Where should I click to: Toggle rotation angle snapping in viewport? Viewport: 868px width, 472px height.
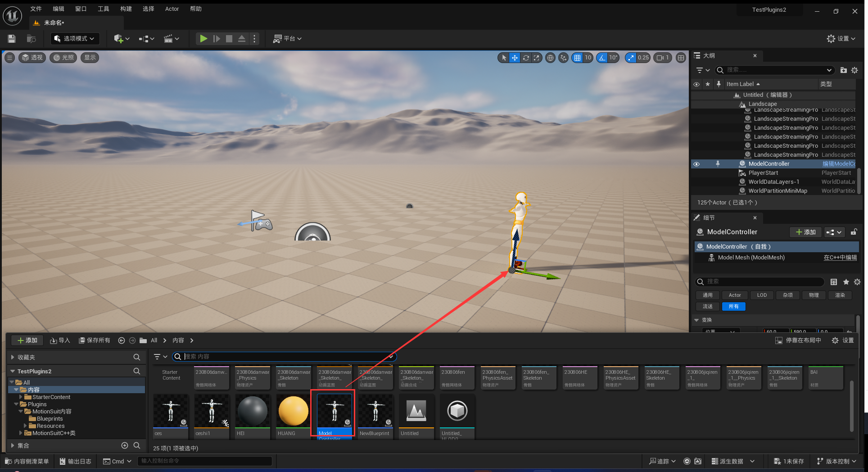tap(602, 58)
